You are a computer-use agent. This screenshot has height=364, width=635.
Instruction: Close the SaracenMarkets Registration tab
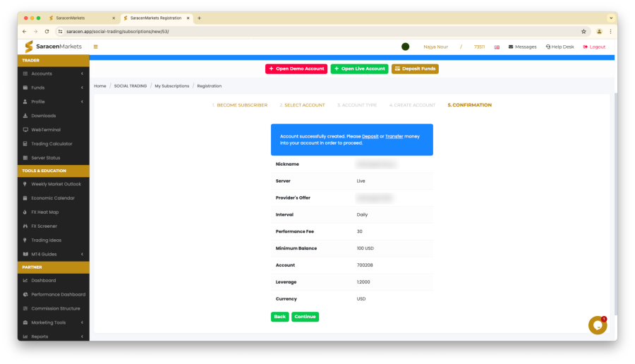click(x=188, y=18)
